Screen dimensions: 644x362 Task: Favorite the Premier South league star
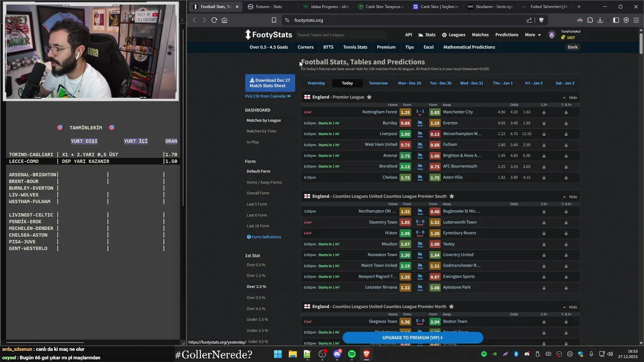click(x=452, y=196)
